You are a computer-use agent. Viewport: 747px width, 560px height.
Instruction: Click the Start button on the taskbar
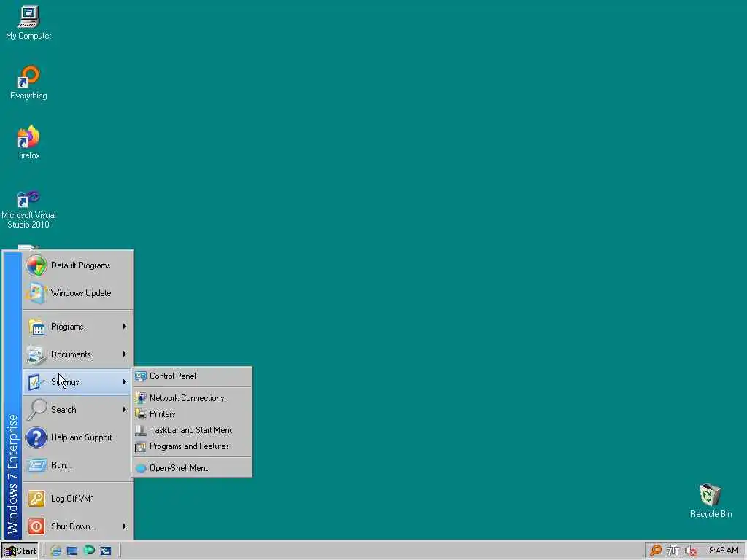click(20, 551)
